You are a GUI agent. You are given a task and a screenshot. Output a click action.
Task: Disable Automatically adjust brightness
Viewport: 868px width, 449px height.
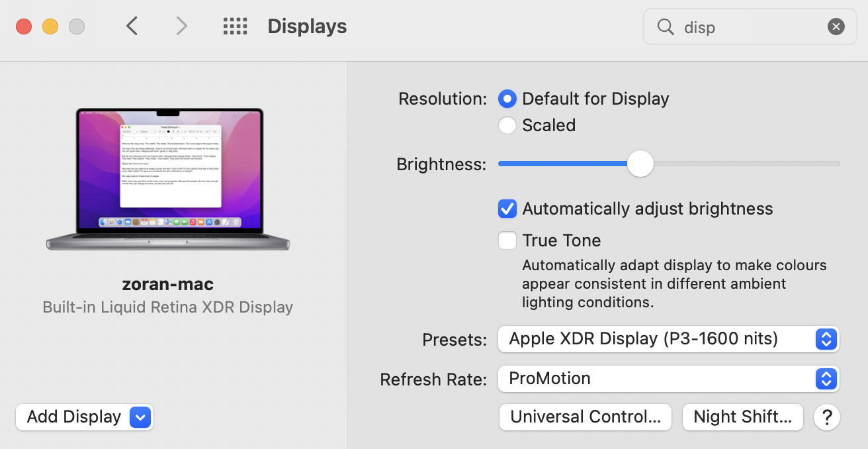[x=507, y=209]
